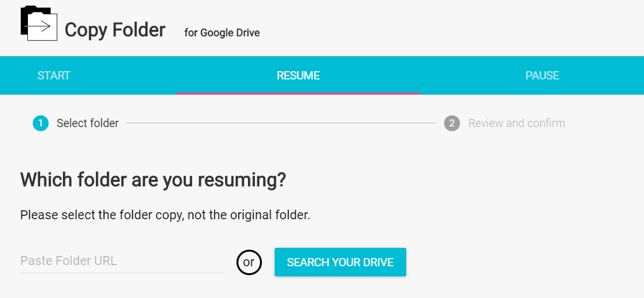
Task: Focus the Paste Folder URL field
Action: (x=121, y=261)
